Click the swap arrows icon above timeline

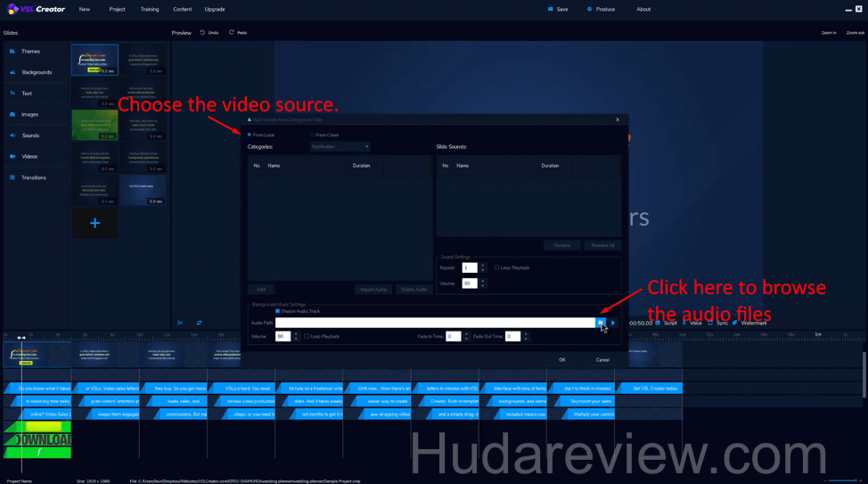point(199,323)
